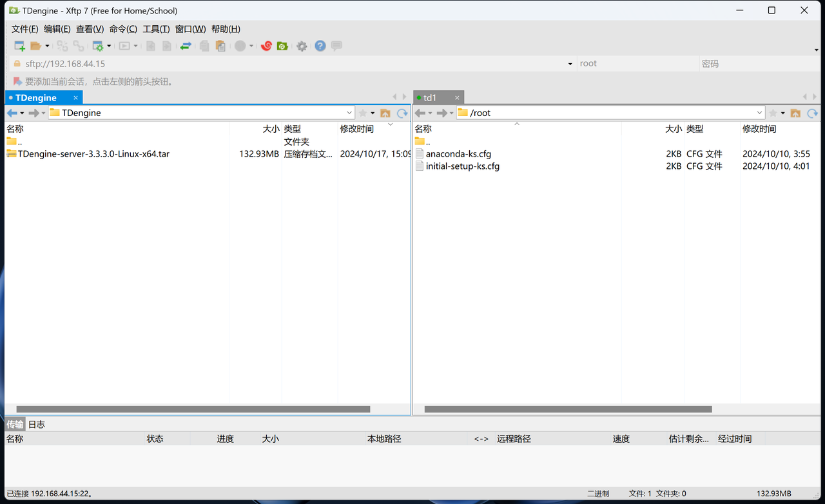Expand the host address dropdown arrow

click(x=570, y=64)
